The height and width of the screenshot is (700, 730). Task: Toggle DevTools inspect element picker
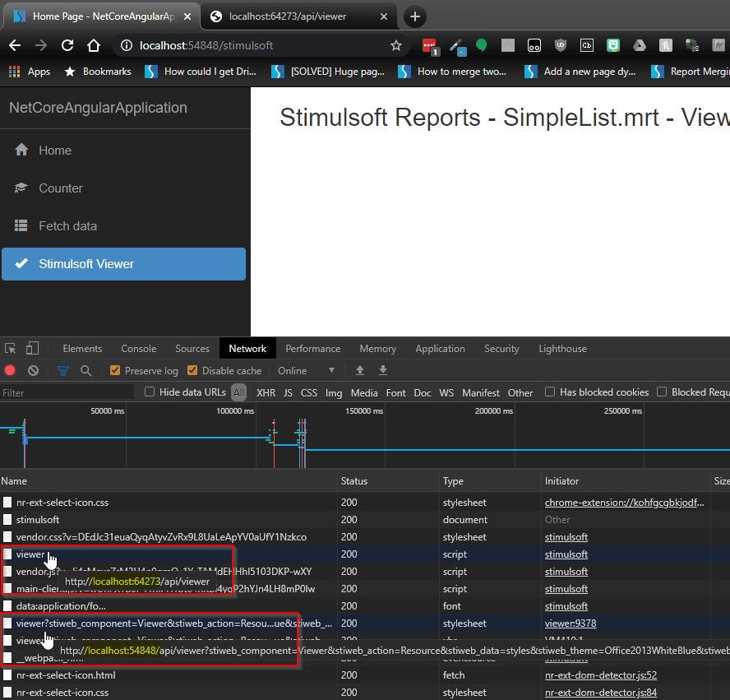click(10, 349)
